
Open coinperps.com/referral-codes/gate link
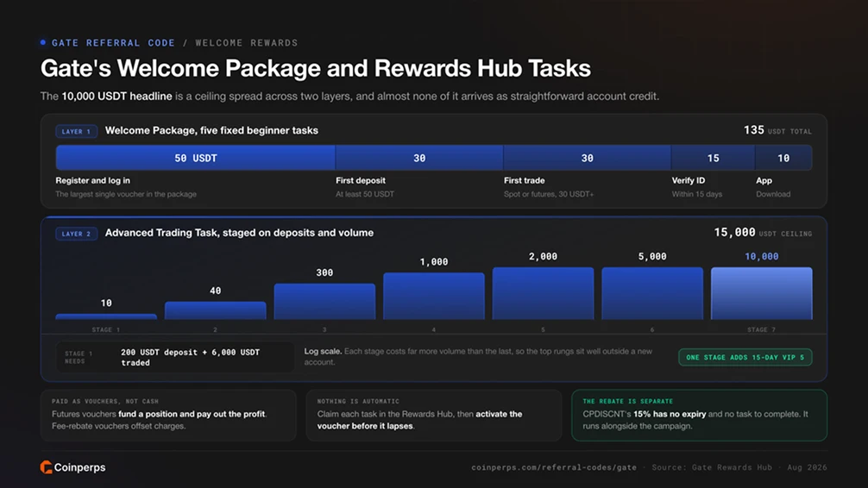point(554,467)
